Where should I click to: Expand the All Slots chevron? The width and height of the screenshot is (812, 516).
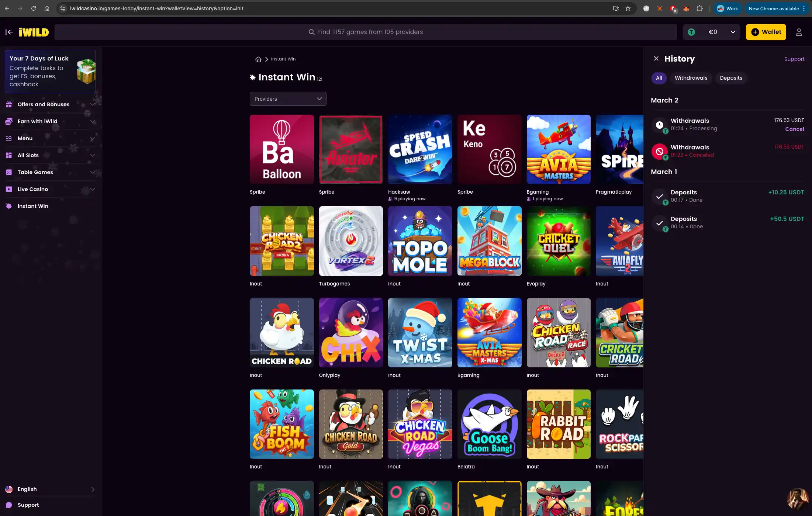93,155
